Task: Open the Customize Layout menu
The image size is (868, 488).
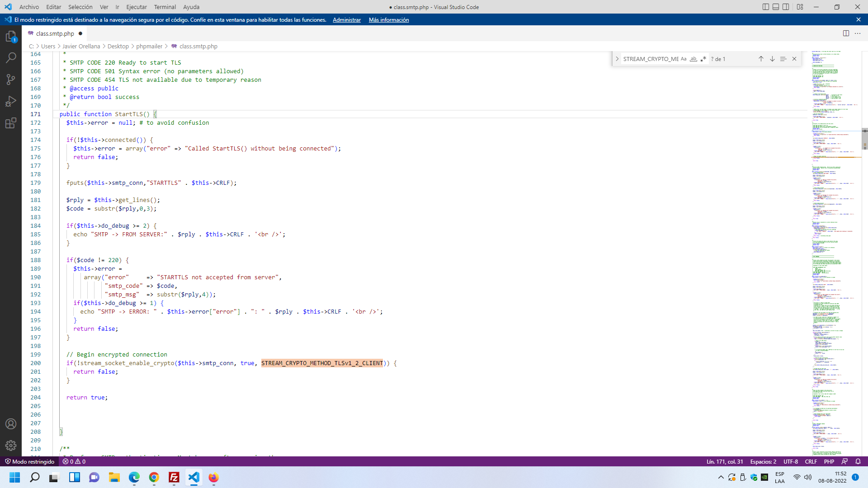Action: (x=800, y=7)
